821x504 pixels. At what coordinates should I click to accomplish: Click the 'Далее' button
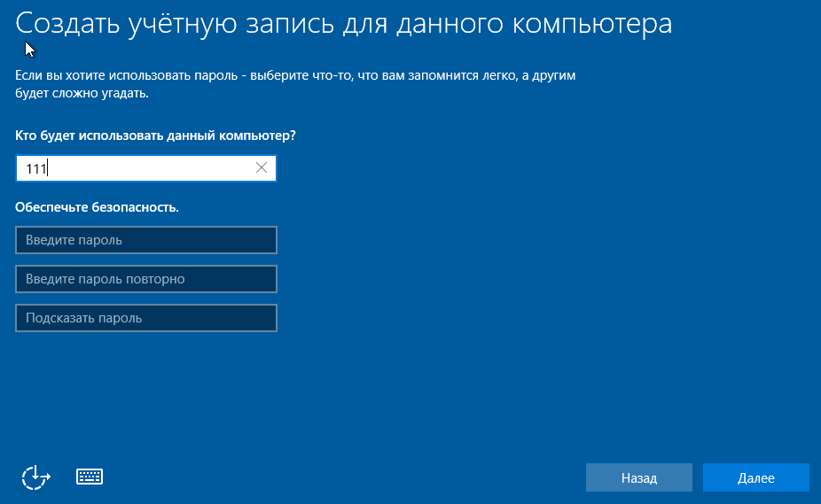[756, 477]
